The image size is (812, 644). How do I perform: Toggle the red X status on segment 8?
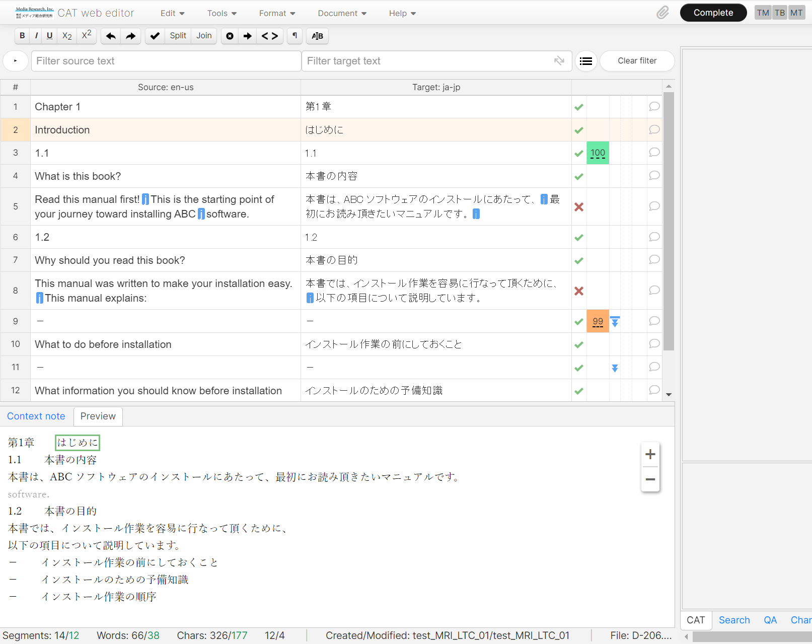(579, 291)
